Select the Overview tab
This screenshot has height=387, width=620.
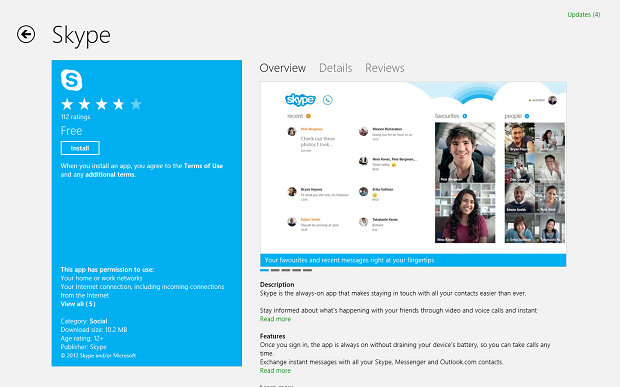(283, 68)
